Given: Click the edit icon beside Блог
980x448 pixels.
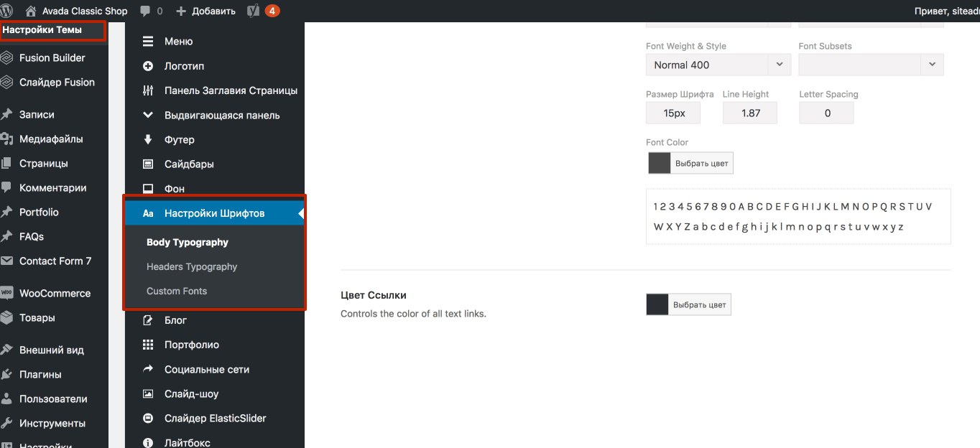Looking at the screenshot, I should point(148,320).
